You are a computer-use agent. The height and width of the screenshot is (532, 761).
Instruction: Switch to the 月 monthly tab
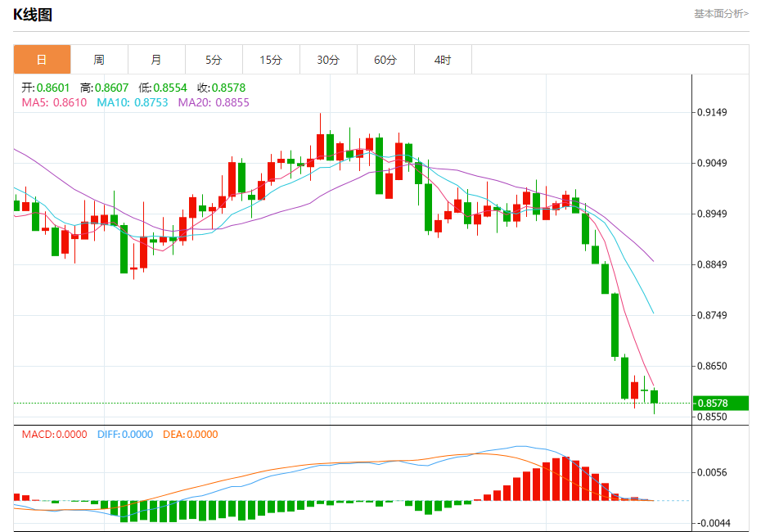tap(157, 60)
